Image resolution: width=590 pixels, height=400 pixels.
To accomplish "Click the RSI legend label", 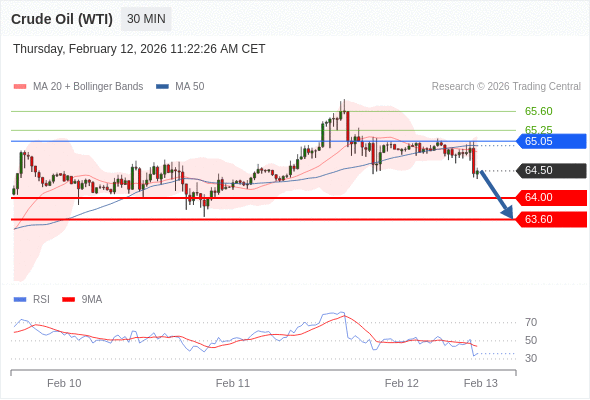I will [41, 300].
